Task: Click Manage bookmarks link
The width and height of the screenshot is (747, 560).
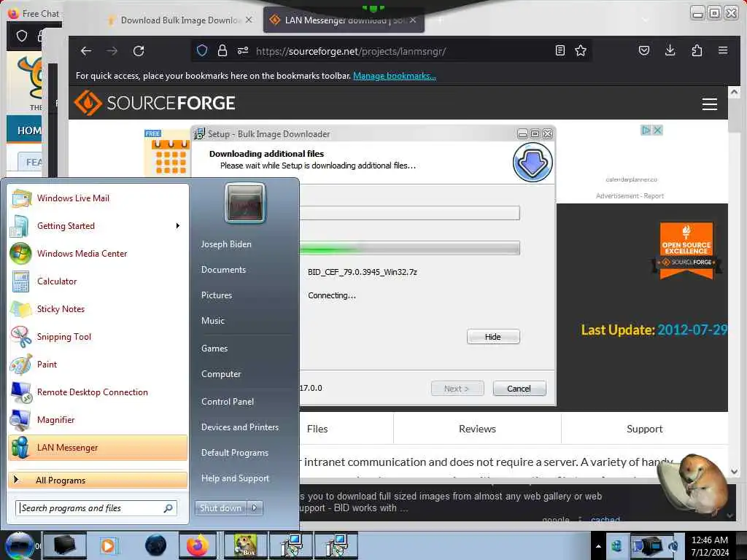Action: pyautogui.click(x=395, y=76)
